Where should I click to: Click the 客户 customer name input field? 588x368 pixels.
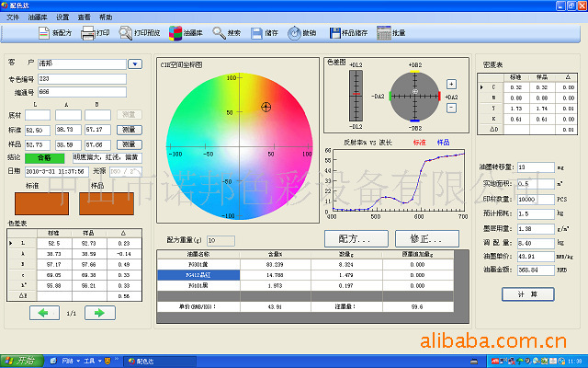82,64
